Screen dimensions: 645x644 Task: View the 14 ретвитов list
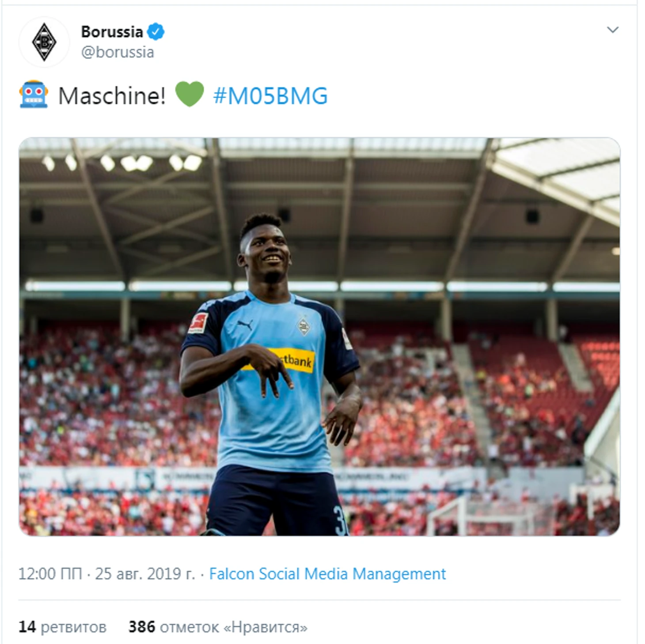pyautogui.click(x=62, y=627)
